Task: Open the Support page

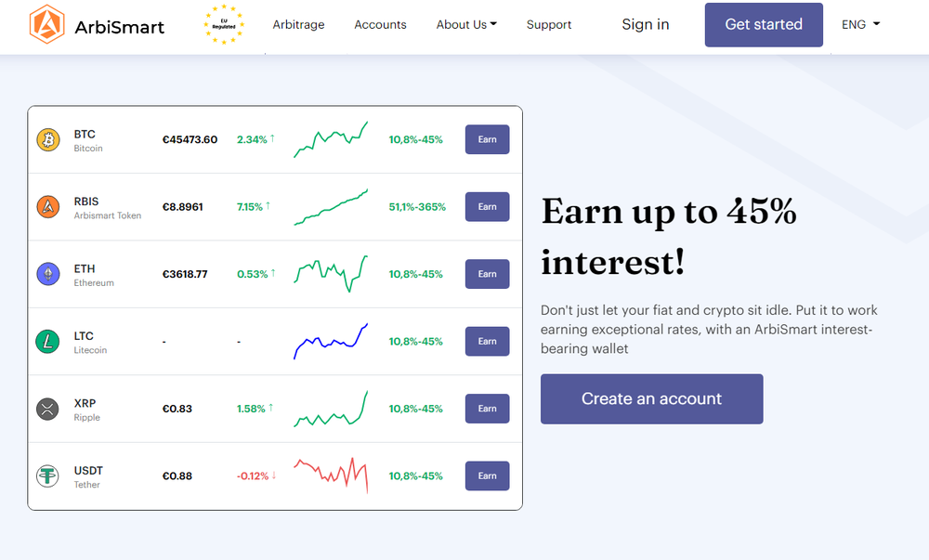Action: pos(548,24)
